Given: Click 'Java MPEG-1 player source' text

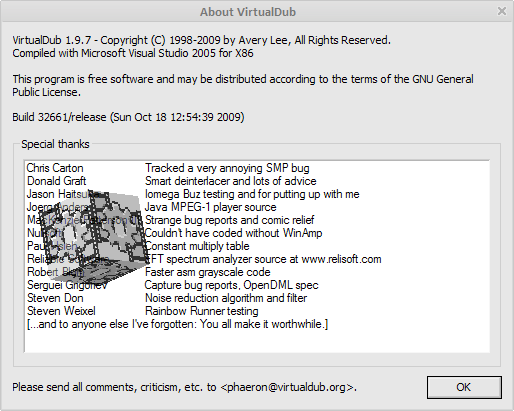Looking at the screenshot, I should [211, 207].
